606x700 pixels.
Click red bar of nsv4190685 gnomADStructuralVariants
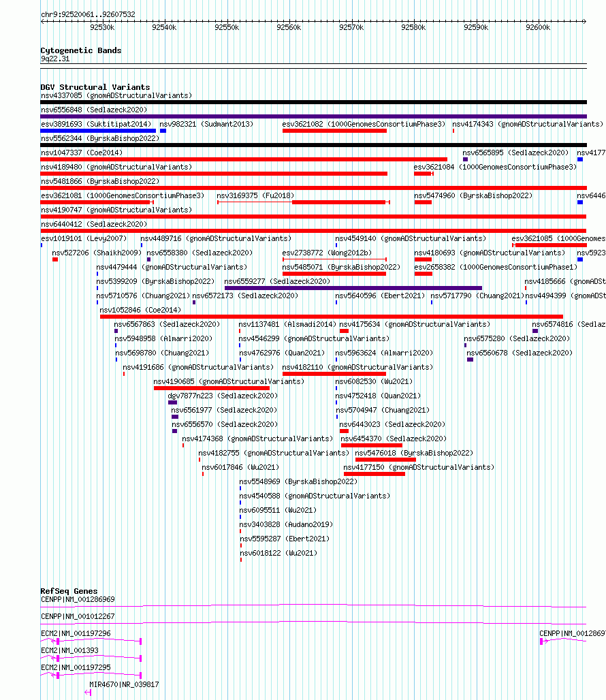[212, 388]
